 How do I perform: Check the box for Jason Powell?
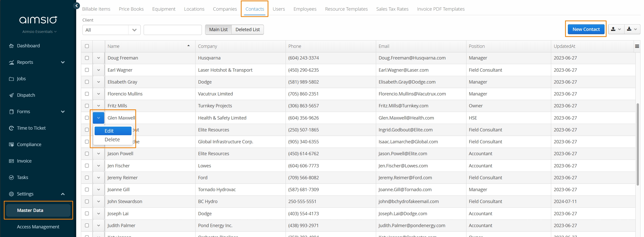tap(87, 154)
